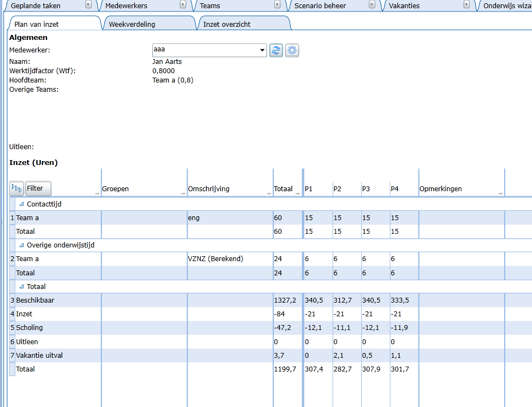This screenshot has width=532, height=407.
Task: Select the row 1 header for Team a
Action: (x=12, y=218)
